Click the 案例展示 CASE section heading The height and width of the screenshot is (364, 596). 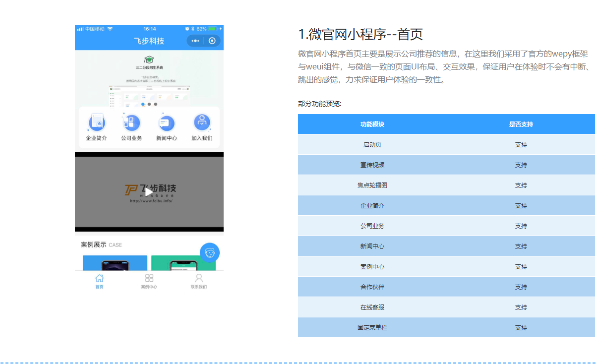102,244
